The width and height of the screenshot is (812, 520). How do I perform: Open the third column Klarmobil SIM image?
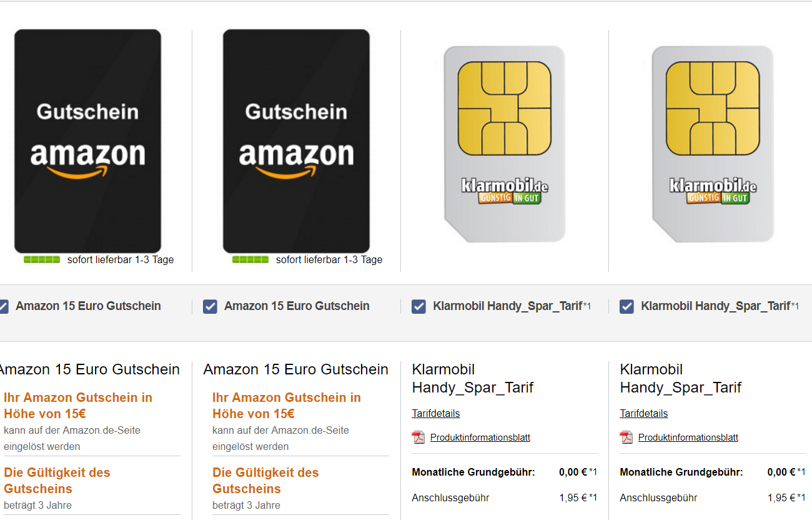[505, 144]
